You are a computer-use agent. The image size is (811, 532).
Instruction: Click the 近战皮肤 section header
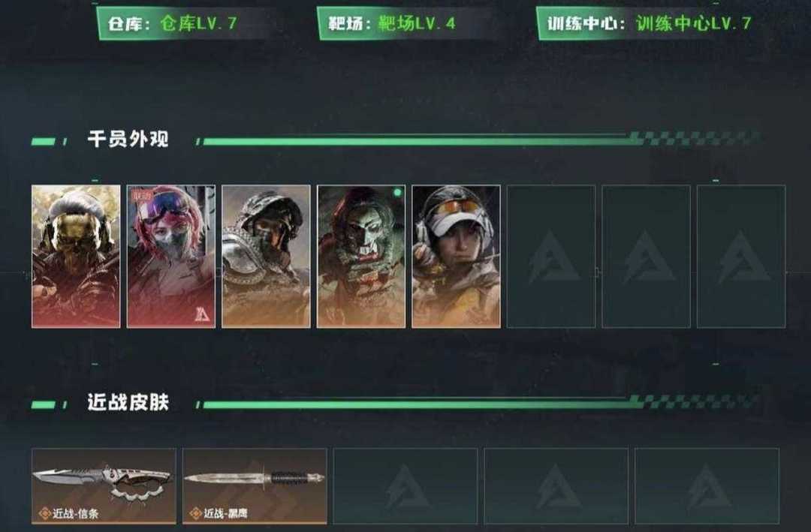tap(128, 402)
